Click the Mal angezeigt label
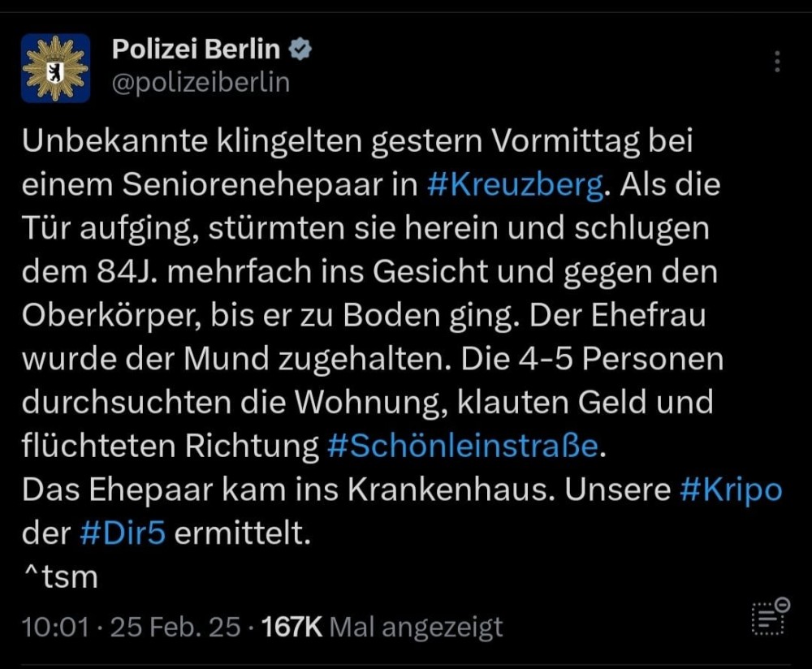This screenshot has width=812, height=669. point(416,627)
